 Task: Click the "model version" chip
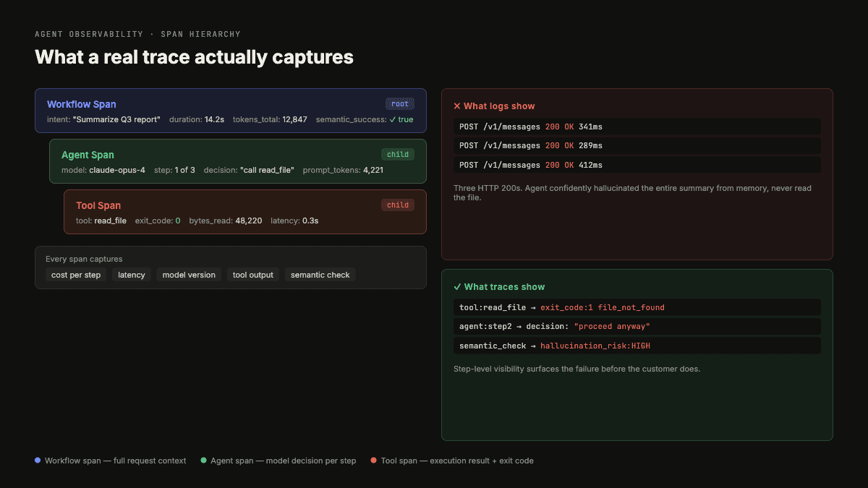pos(189,275)
